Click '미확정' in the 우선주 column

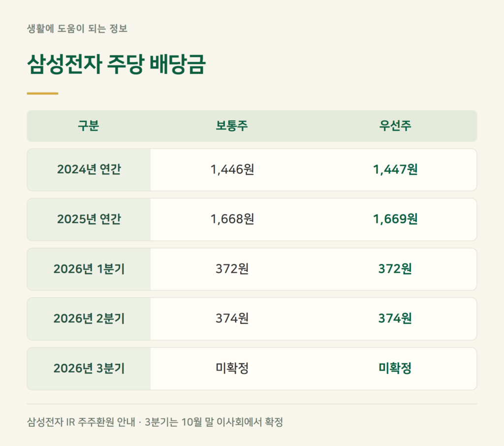pos(395,368)
